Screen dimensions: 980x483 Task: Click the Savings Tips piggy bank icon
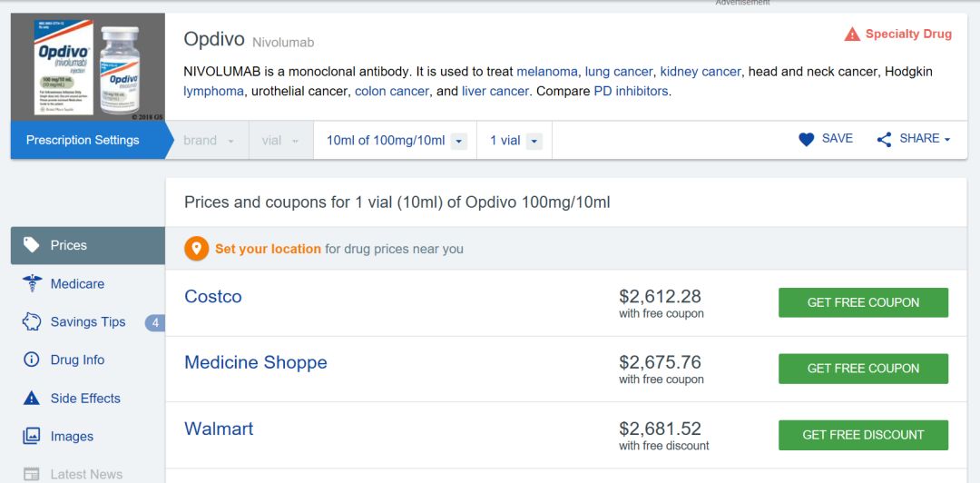coord(32,321)
